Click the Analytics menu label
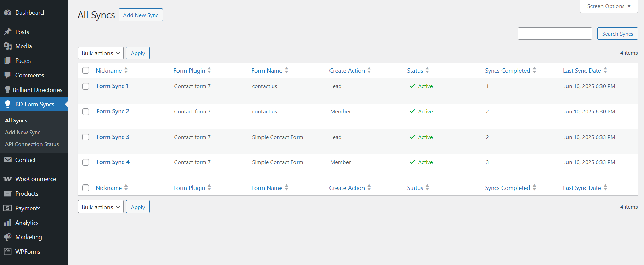644x265 pixels. point(27,223)
